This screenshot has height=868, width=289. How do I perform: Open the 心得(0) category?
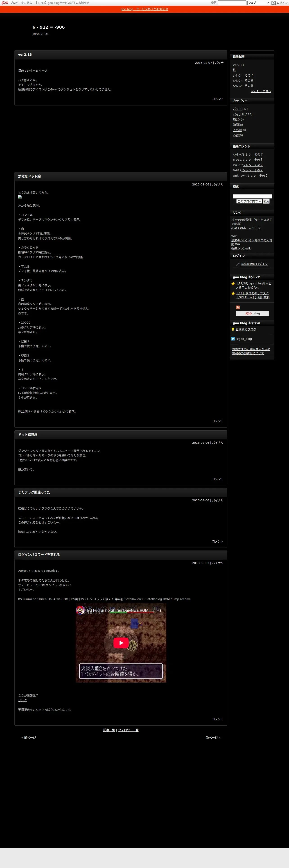click(236, 135)
